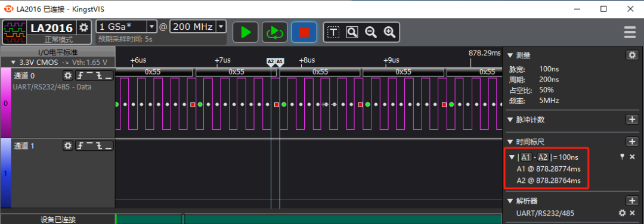Click the A2 @ 878.28764ms entry
Image resolution: width=644 pixels, height=224 pixels.
tap(549, 181)
